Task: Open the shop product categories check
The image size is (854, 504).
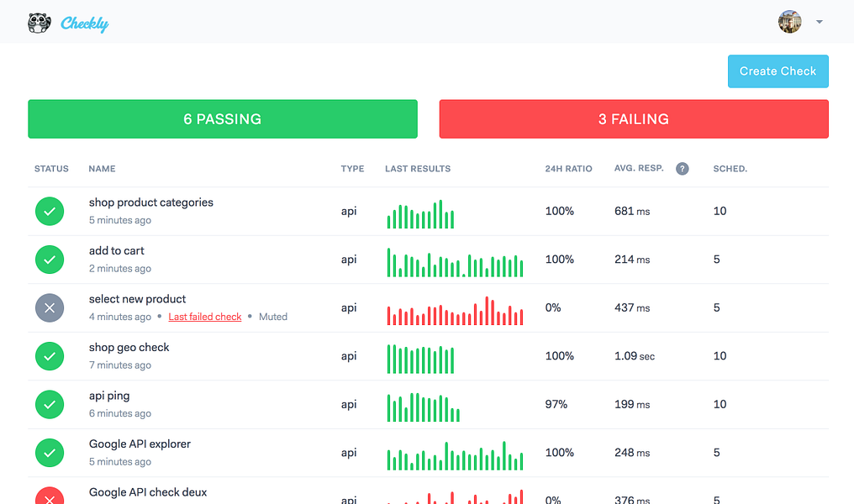Action: pos(150,202)
